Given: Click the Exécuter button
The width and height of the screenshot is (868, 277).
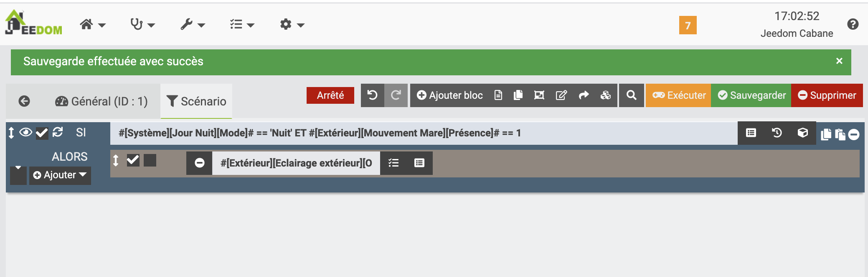Looking at the screenshot, I should click(678, 95).
